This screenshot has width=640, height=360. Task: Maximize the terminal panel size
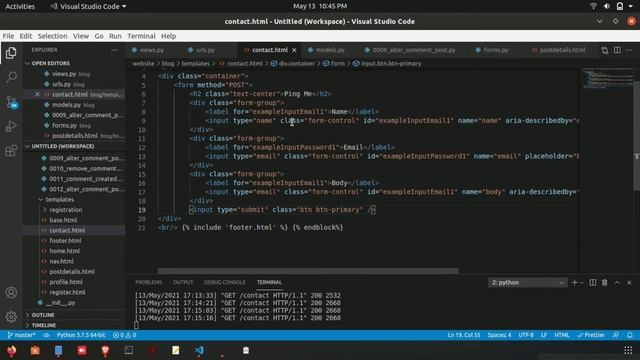pos(617,282)
